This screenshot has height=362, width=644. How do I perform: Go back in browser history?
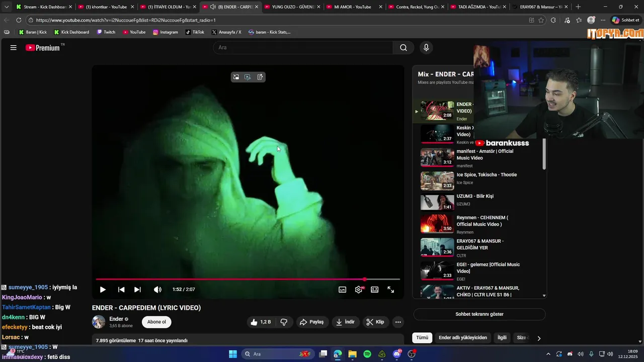pos(7,20)
